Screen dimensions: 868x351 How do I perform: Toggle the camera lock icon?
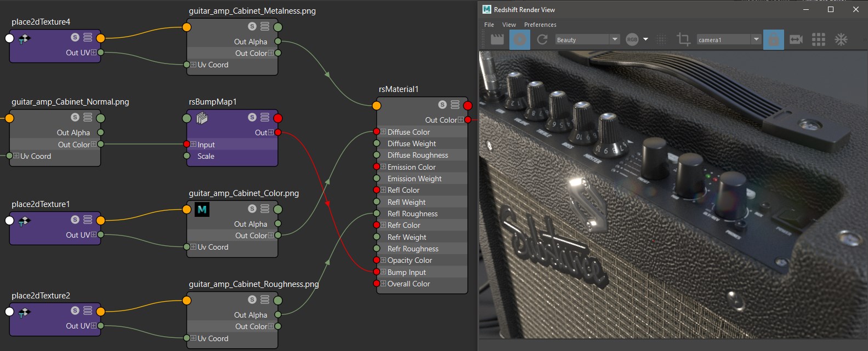click(774, 39)
